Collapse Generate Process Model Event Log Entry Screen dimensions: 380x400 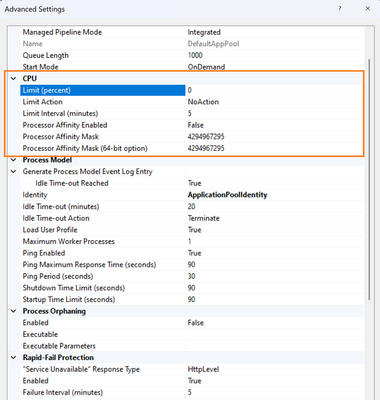click(14, 172)
